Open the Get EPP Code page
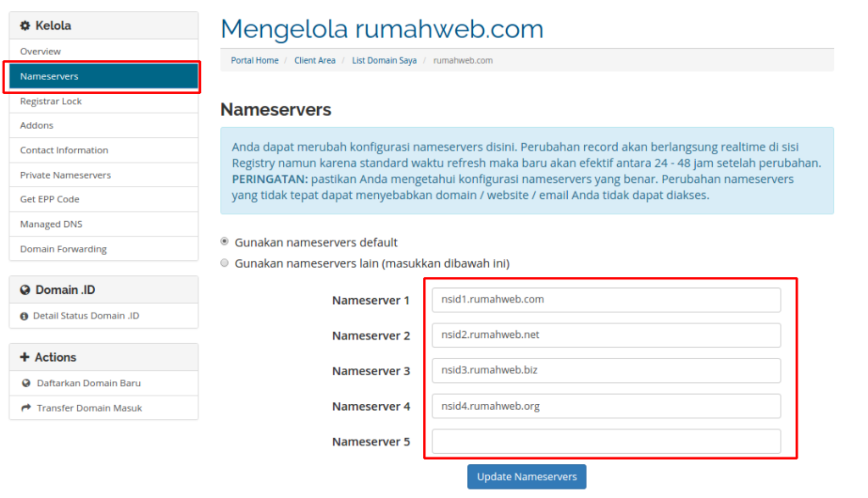 tap(103, 199)
